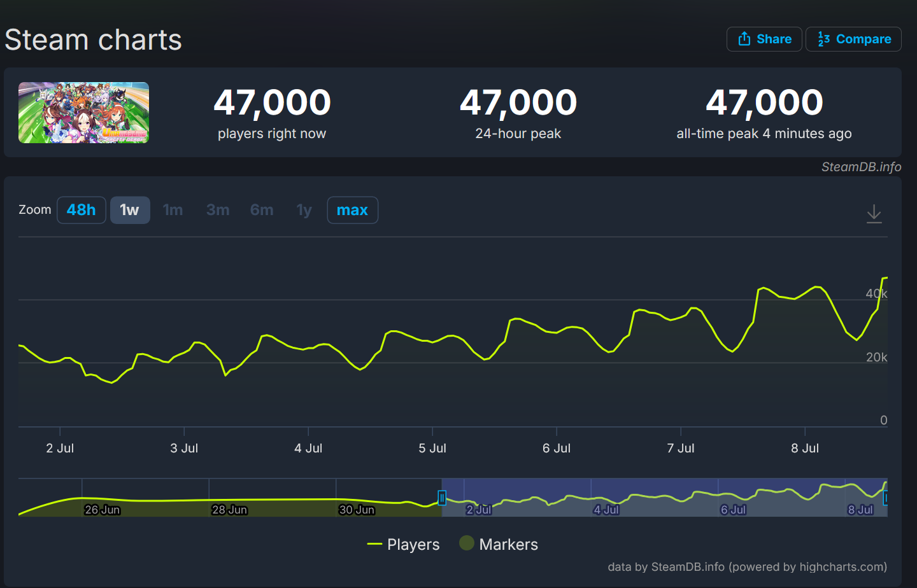Click the navigator label 6 Jul
This screenshot has width=917, height=588.
tap(733, 510)
